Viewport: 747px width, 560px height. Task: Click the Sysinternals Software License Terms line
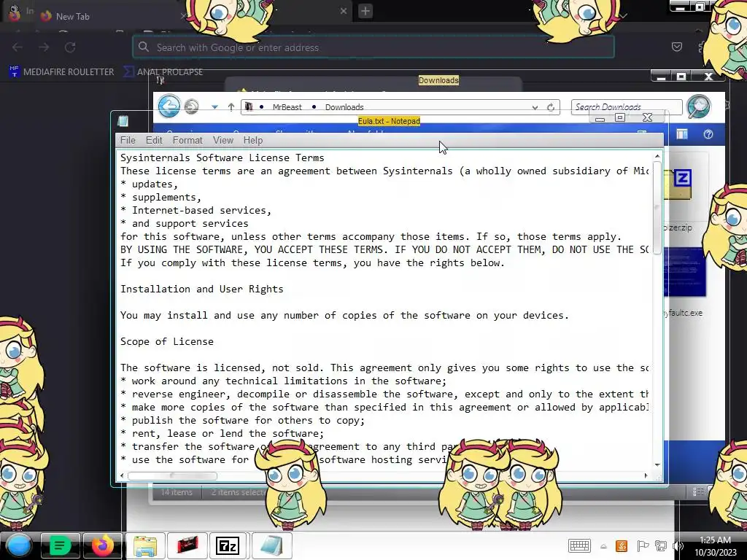pyautogui.click(x=222, y=157)
